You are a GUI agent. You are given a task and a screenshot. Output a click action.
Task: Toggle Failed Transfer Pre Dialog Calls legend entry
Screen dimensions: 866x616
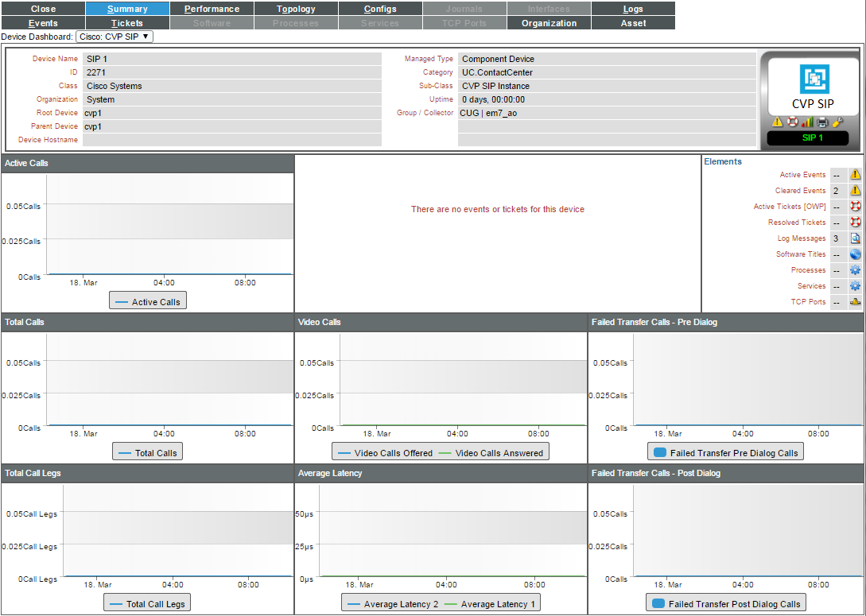[x=726, y=452]
